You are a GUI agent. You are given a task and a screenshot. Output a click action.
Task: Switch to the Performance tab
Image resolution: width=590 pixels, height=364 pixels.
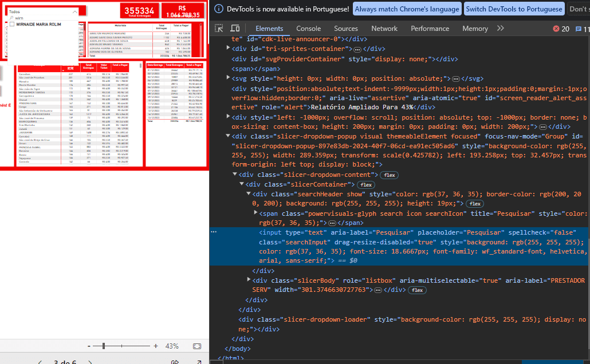tap(430, 28)
